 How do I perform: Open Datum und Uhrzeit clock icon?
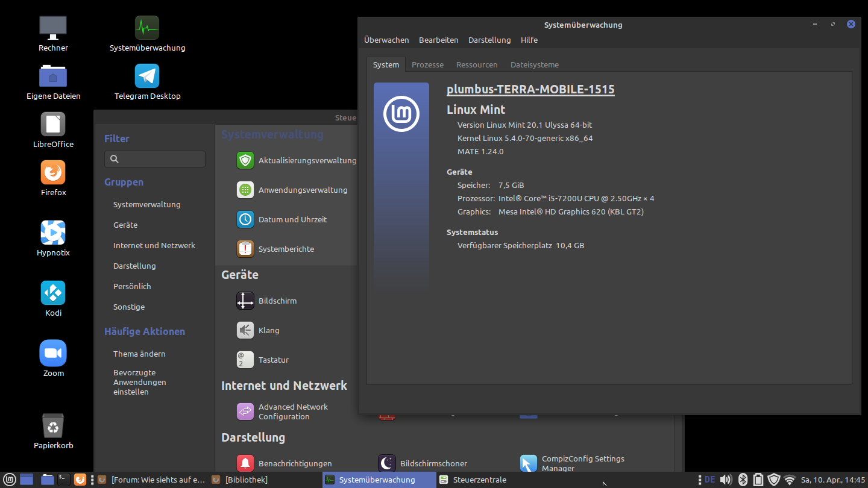[x=245, y=219]
